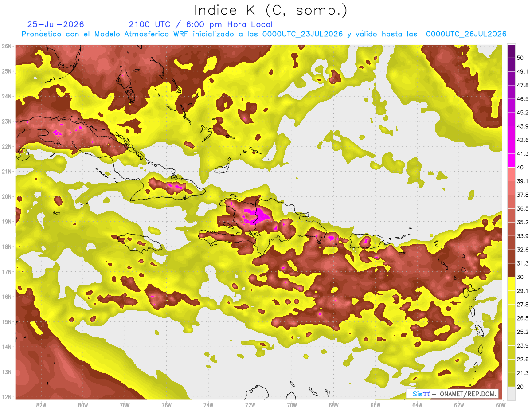Viewport: 532px width, 411px height.
Task: Click the colorbar value "31.3"
Action: point(523,263)
